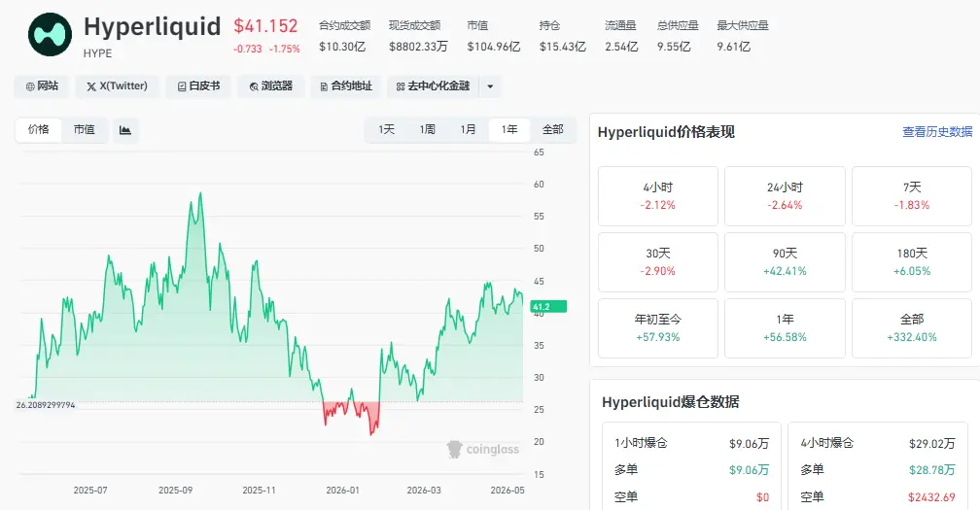The width and height of the screenshot is (980, 510).
Task: Open the 浏览器 explorer button
Action: [x=271, y=86]
